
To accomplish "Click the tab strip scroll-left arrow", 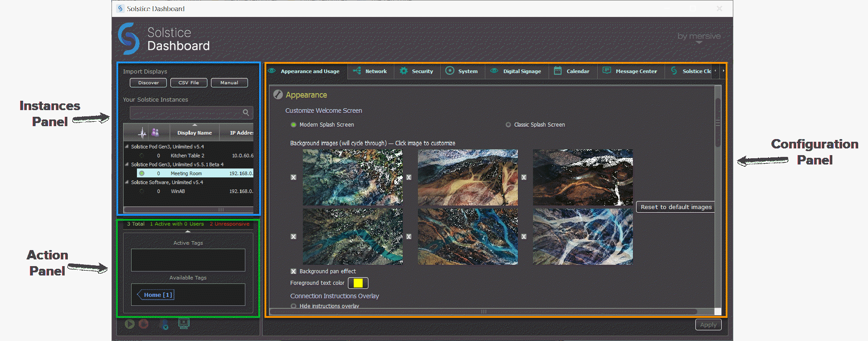I will 715,70.
